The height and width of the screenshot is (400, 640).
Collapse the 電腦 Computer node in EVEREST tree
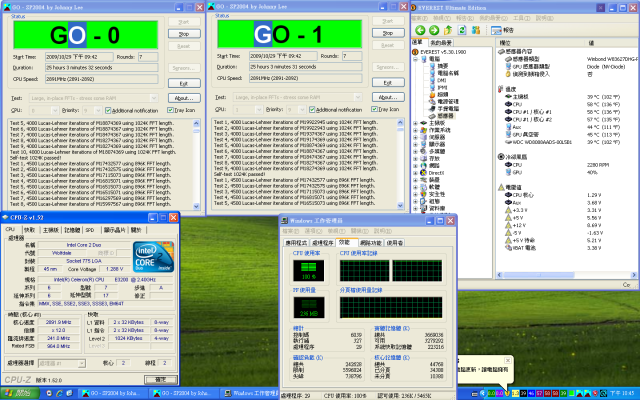pos(416,59)
